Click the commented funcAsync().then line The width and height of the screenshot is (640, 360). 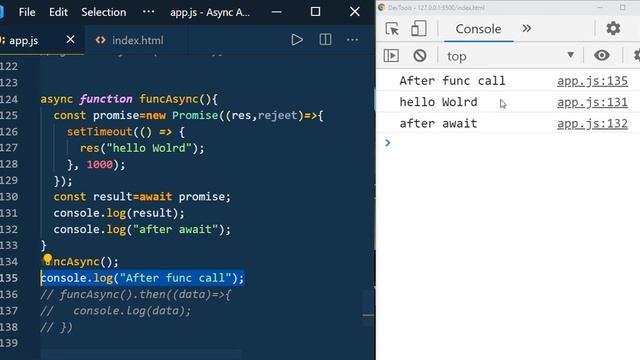click(x=136, y=294)
